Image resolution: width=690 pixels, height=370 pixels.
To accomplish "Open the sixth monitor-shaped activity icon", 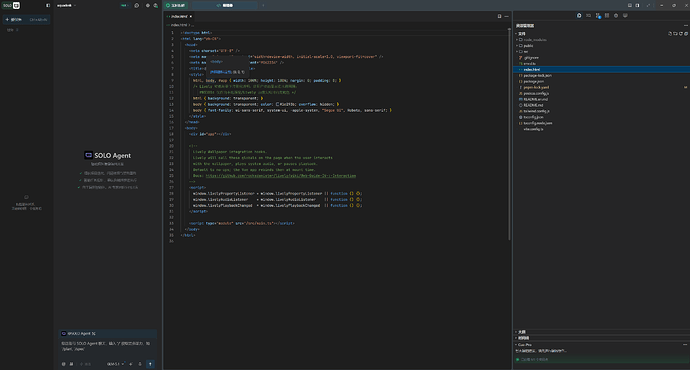I will 625,15.
